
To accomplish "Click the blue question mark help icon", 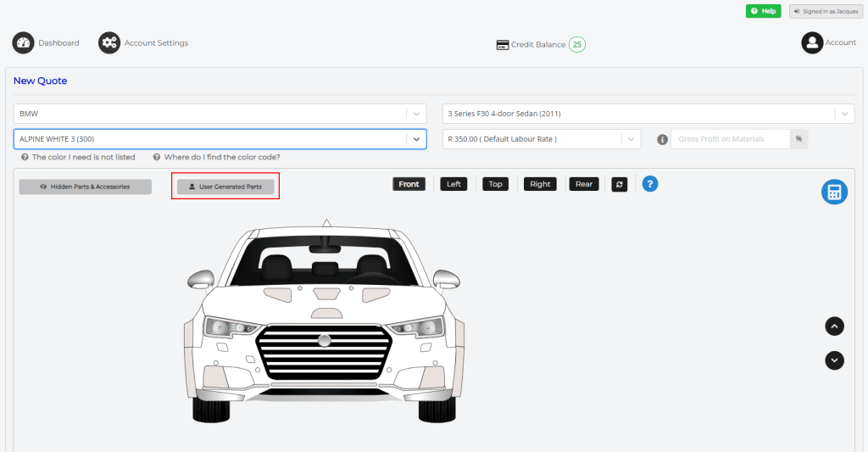I will [650, 184].
